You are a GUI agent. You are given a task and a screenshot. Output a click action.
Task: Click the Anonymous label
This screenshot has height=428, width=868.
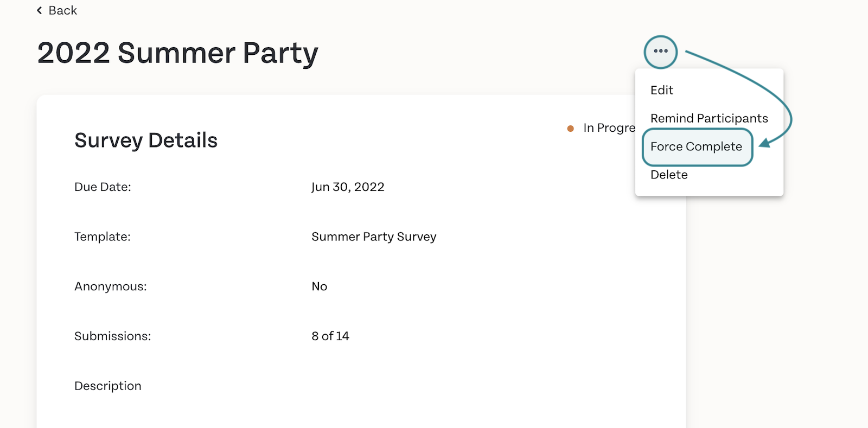pos(111,286)
